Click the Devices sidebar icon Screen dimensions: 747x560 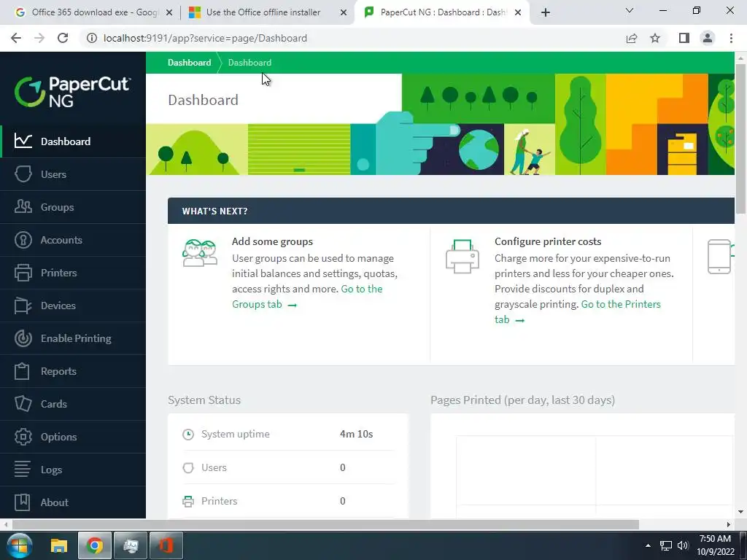click(23, 306)
